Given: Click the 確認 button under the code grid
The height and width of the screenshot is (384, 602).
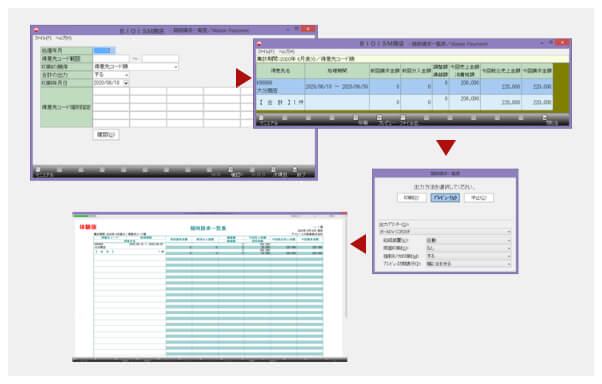Looking at the screenshot, I should point(106,135).
